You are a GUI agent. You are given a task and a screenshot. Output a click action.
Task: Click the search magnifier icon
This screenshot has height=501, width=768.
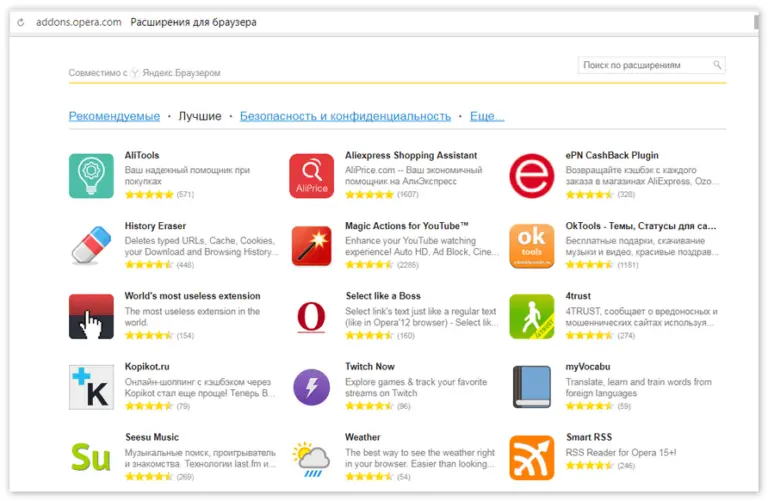click(717, 65)
